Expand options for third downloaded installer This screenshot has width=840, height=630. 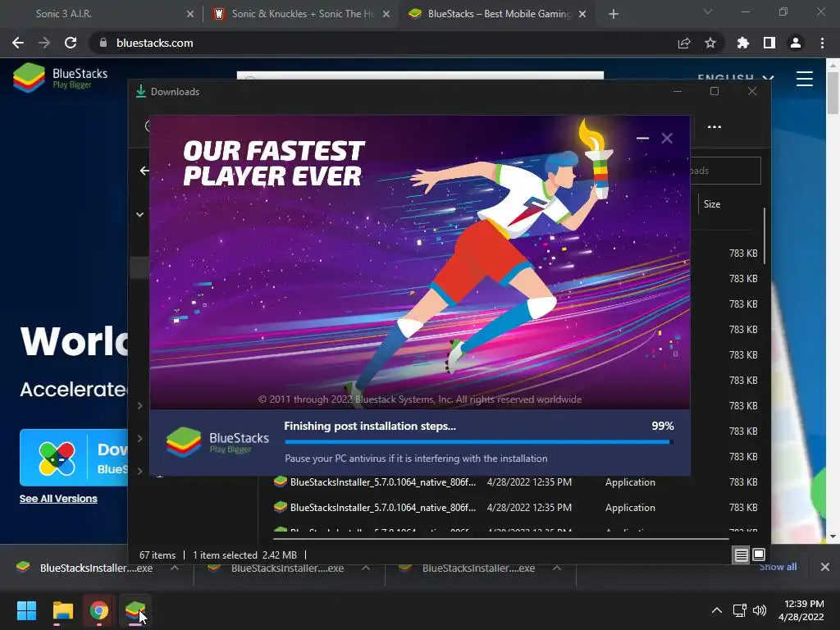point(557,568)
